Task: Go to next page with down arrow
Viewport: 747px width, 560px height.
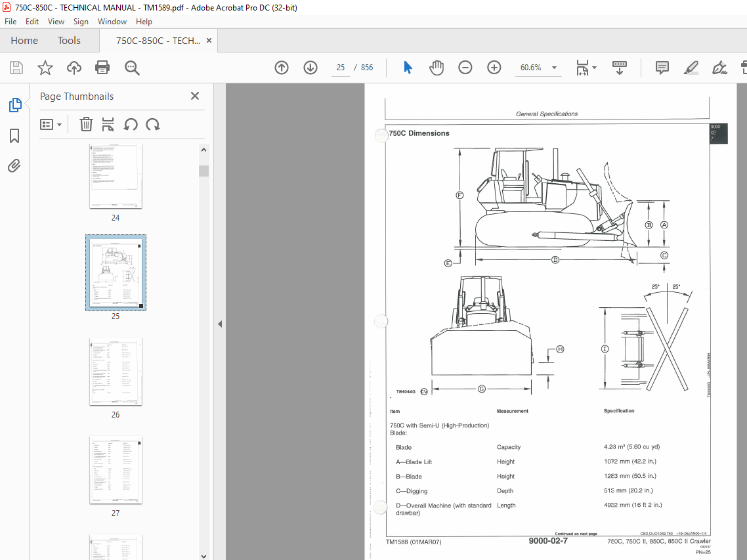Action: click(x=310, y=68)
